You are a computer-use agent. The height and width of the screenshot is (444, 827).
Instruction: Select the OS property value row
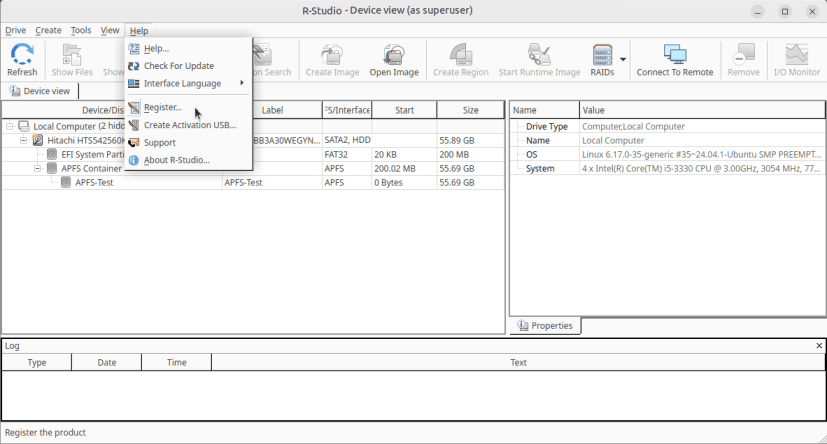click(701, 155)
